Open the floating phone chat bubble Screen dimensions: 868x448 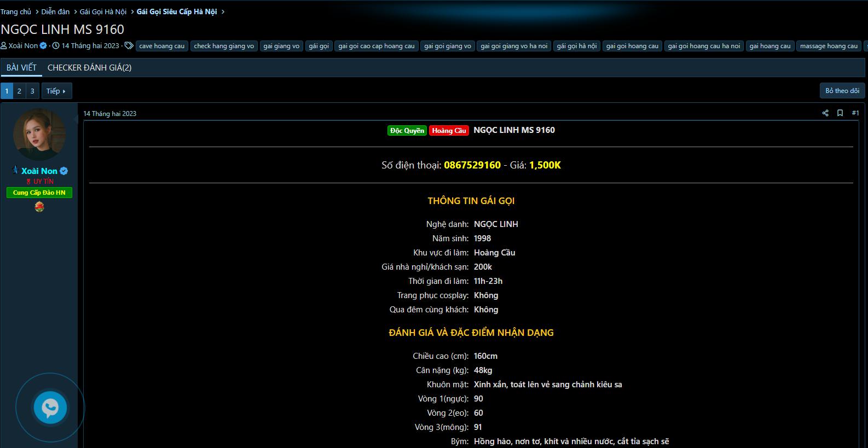pyautogui.click(x=50, y=408)
